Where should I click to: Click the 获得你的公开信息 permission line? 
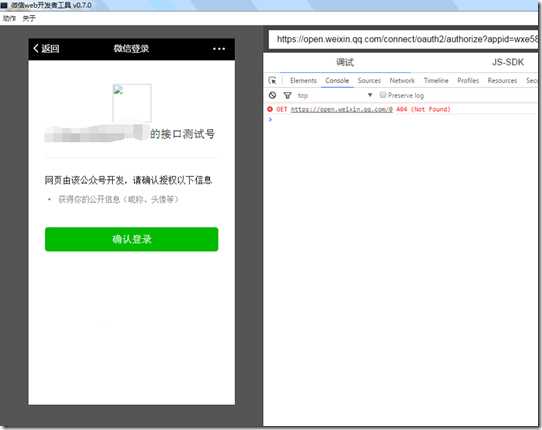coord(118,199)
